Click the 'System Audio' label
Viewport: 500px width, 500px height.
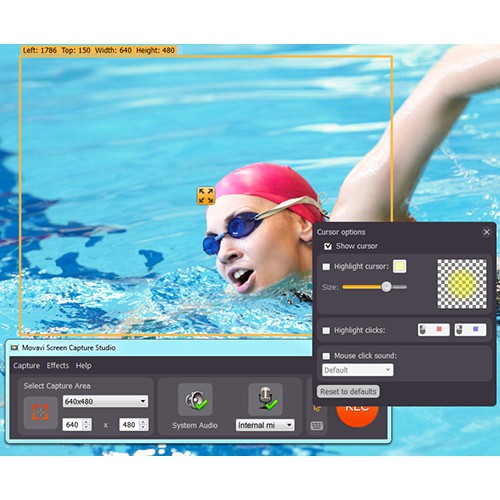click(x=195, y=425)
